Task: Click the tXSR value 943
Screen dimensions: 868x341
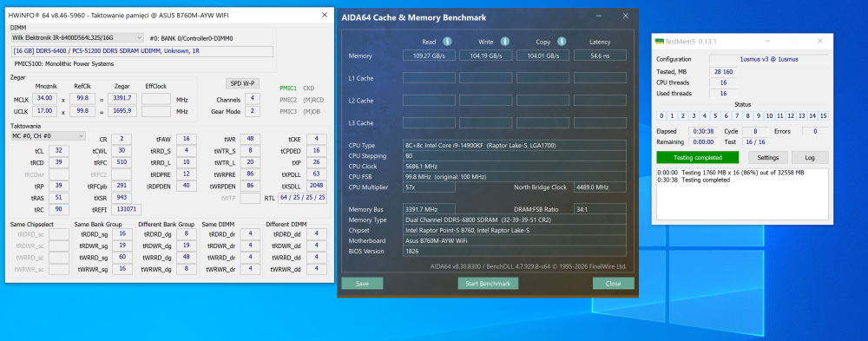Action: (x=122, y=198)
